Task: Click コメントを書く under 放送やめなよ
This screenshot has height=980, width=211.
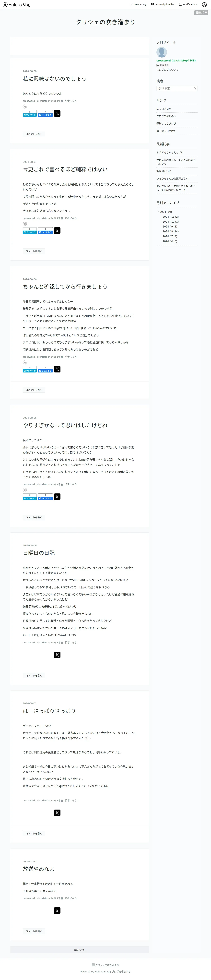Action: (x=34, y=931)
